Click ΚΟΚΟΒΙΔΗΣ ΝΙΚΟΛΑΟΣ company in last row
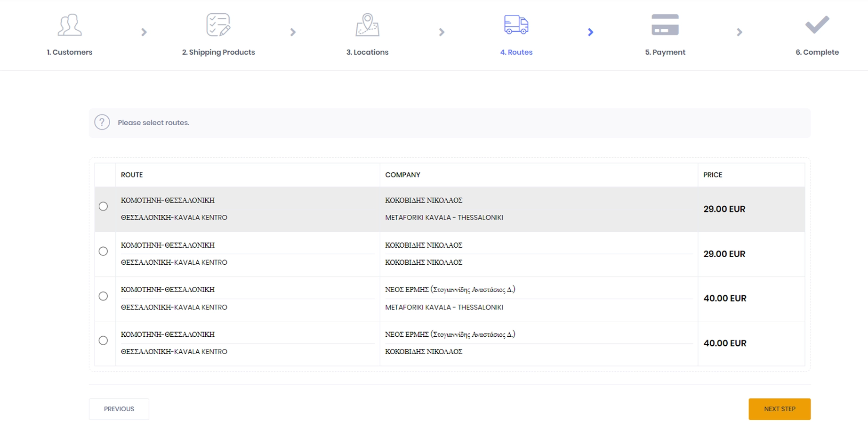This screenshot has height=422, width=868. point(424,352)
